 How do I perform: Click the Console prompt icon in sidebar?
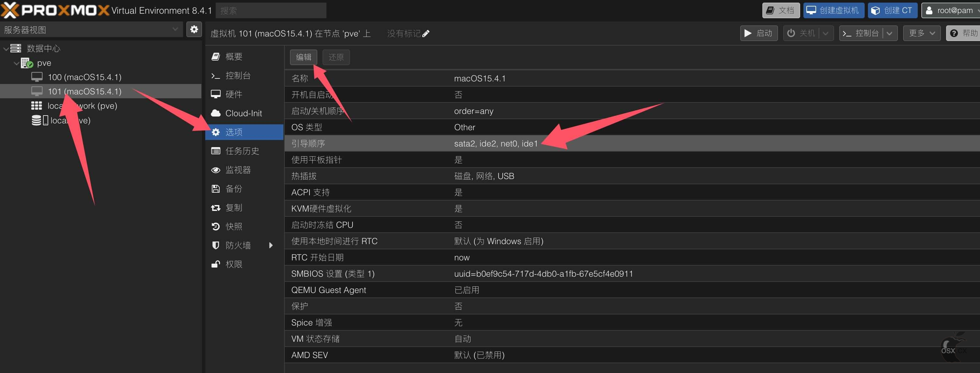[216, 76]
